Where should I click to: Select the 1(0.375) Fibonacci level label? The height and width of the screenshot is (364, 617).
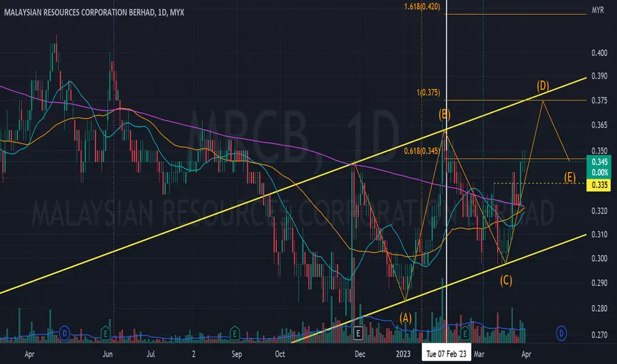[428, 93]
